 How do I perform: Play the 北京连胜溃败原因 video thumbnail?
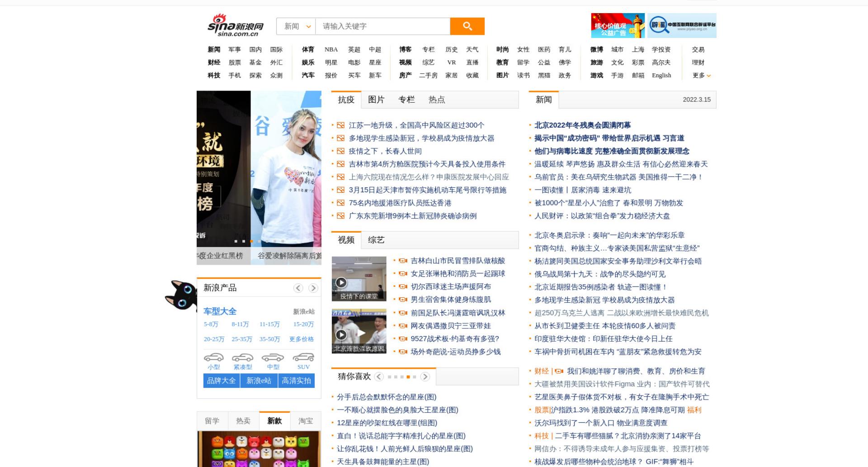pyautogui.click(x=359, y=331)
